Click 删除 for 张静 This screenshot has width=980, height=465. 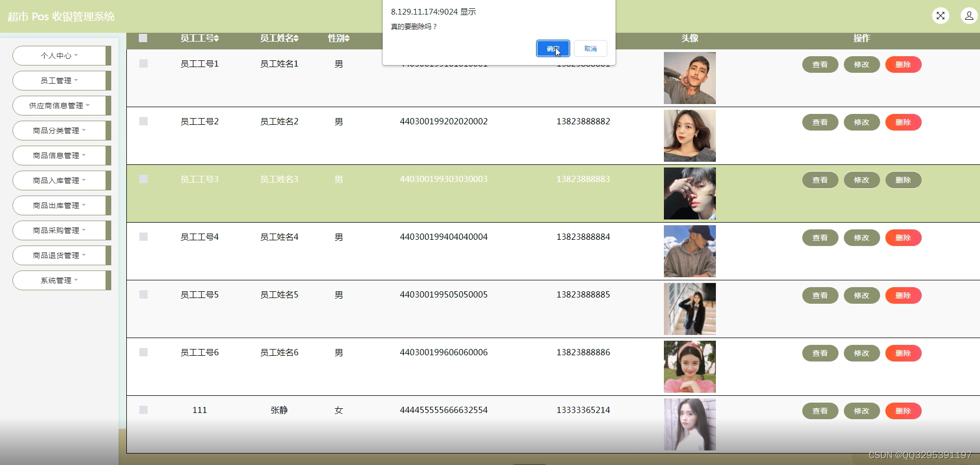(903, 411)
